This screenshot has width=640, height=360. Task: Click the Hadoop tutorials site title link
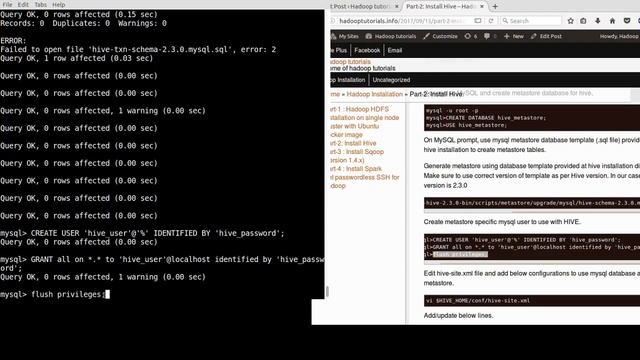[x=351, y=62]
